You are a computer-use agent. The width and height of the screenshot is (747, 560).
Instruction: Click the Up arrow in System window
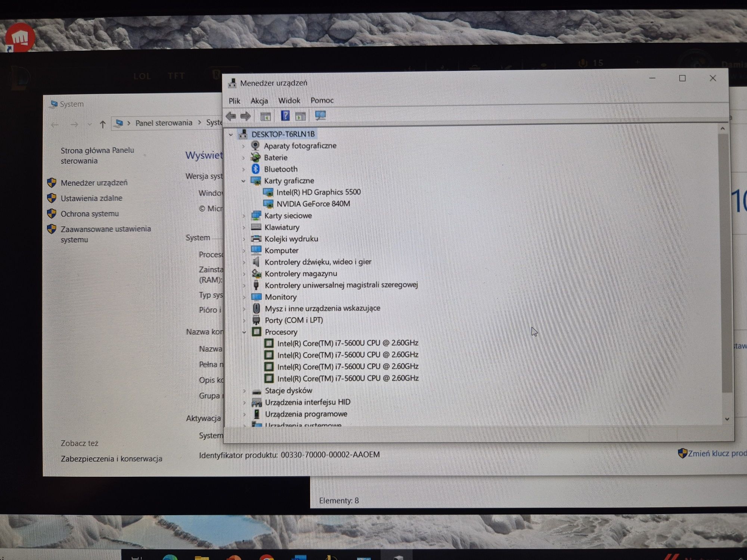click(103, 124)
